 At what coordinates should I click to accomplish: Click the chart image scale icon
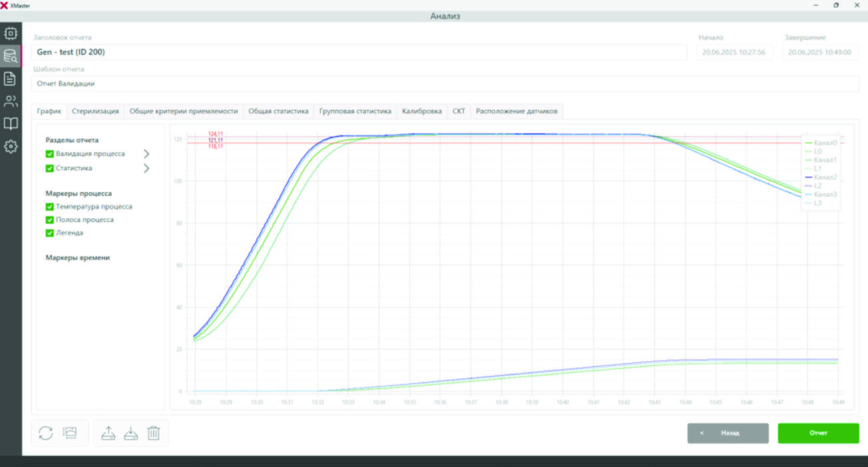pyautogui.click(x=69, y=433)
